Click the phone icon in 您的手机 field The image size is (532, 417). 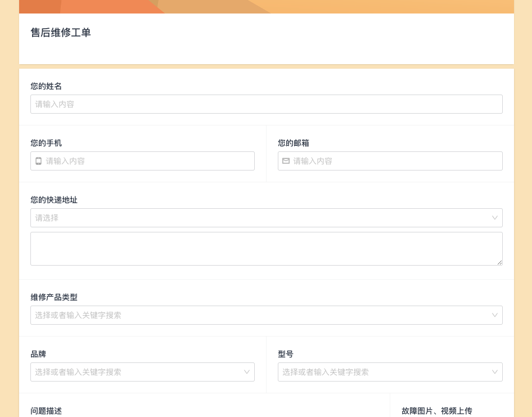pyautogui.click(x=39, y=161)
